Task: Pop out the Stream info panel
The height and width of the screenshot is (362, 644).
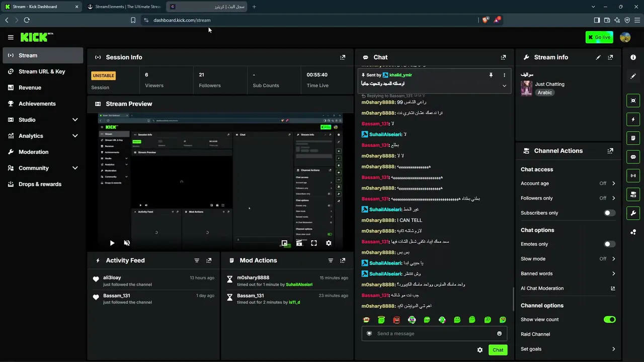Action: [610, 57]
